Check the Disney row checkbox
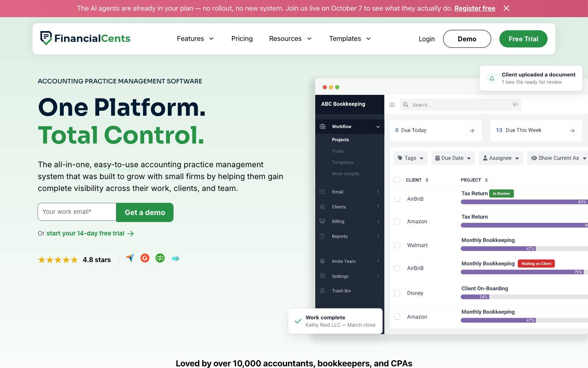Viewport: 588px width, 368px height. click(397, 293)
